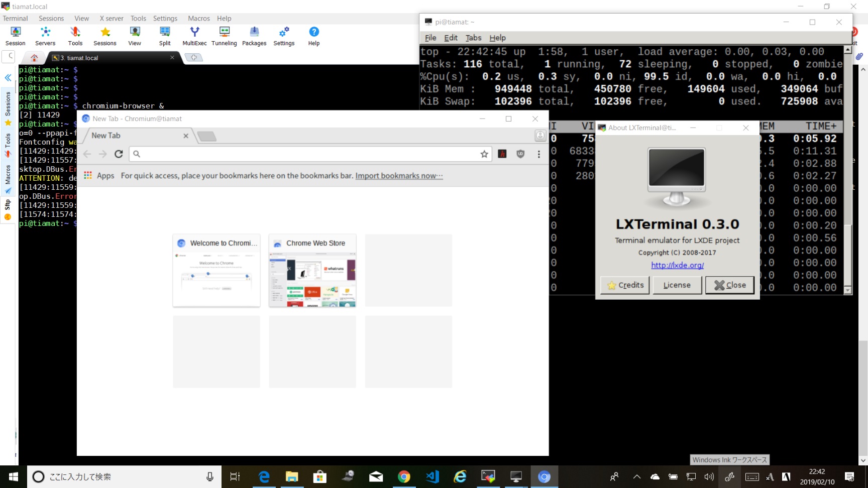Viewport: 868px width, 488px height.
Task: Click the volume speaker tray icon
Action: (x=709, y=476)
